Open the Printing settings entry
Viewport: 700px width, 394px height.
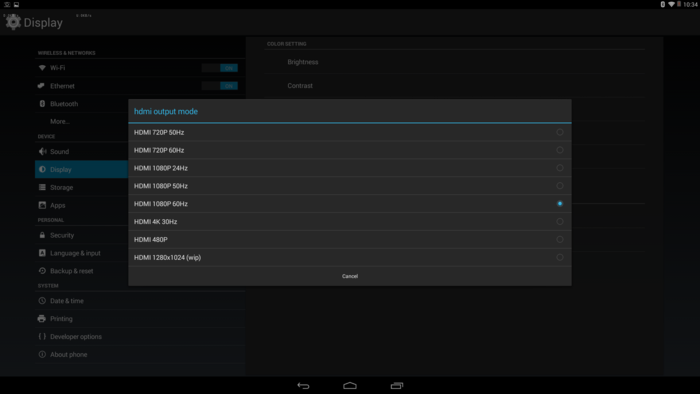[x=140, y=319]
